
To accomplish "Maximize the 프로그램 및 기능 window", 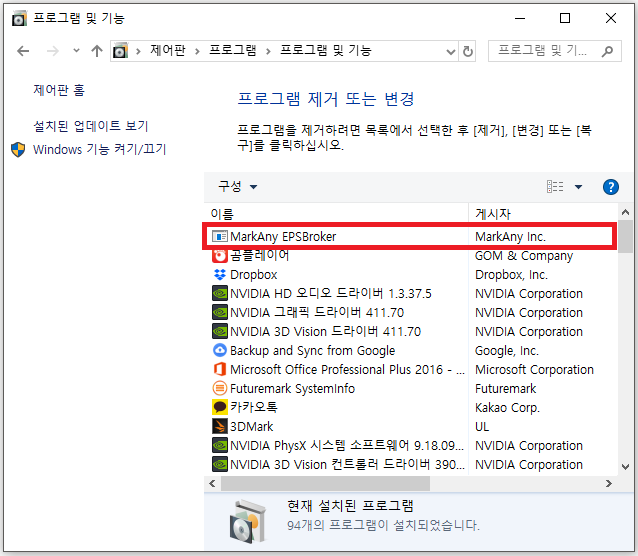I will click(x=565, y=18).
